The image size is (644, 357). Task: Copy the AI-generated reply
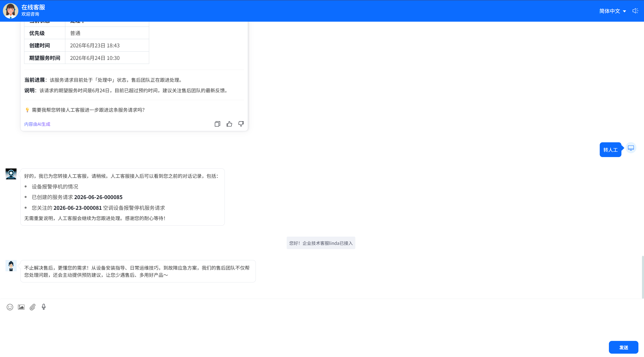217,124
